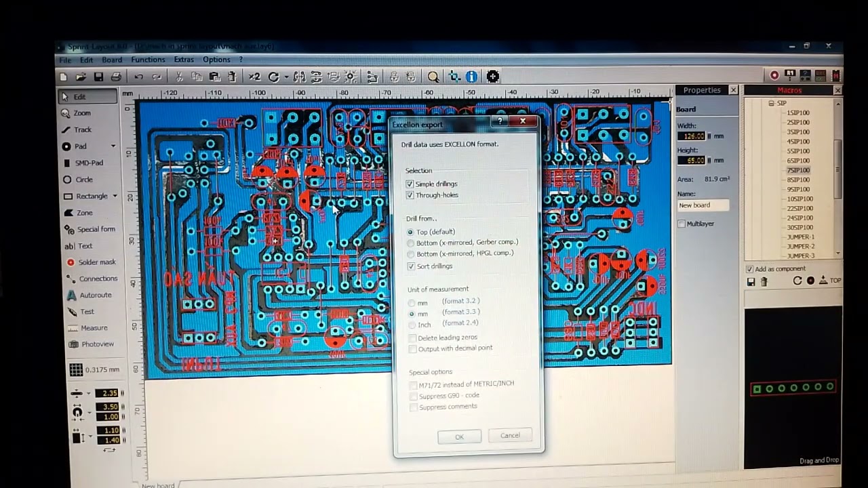
Task: Click the Cut scissors icon
Action: point(180,77)
